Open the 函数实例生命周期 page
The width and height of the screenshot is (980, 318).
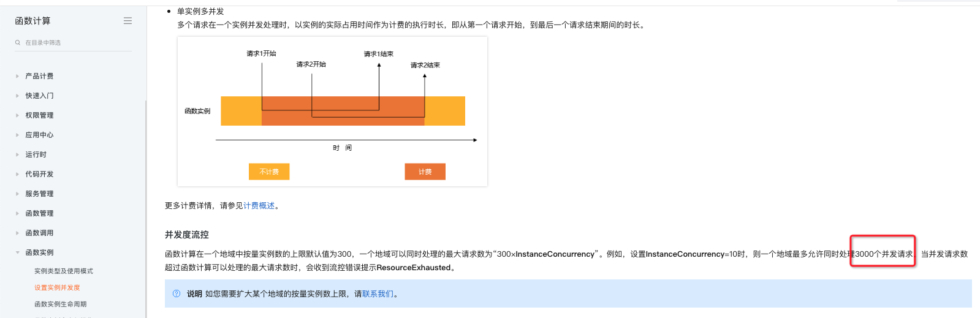pos(61,304)
